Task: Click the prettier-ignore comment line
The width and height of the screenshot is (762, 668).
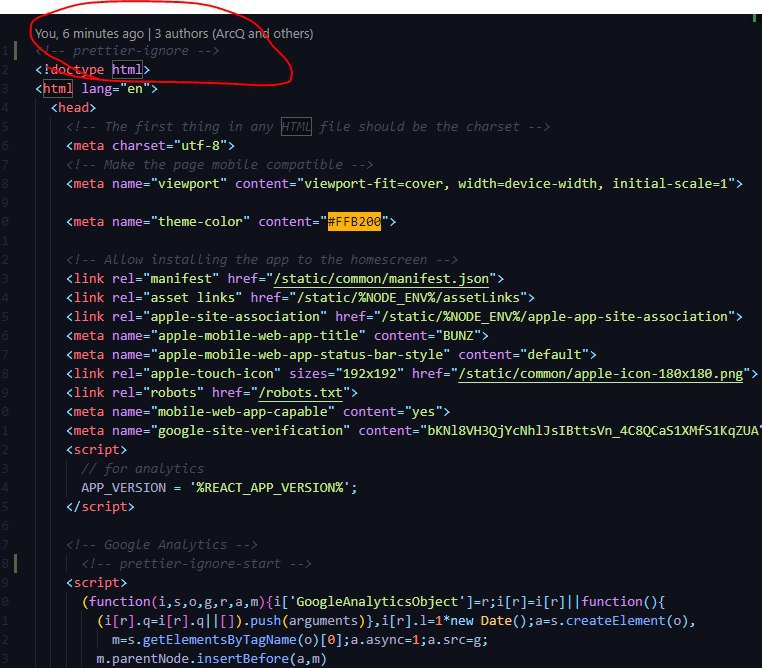Action: click(127, 51)
